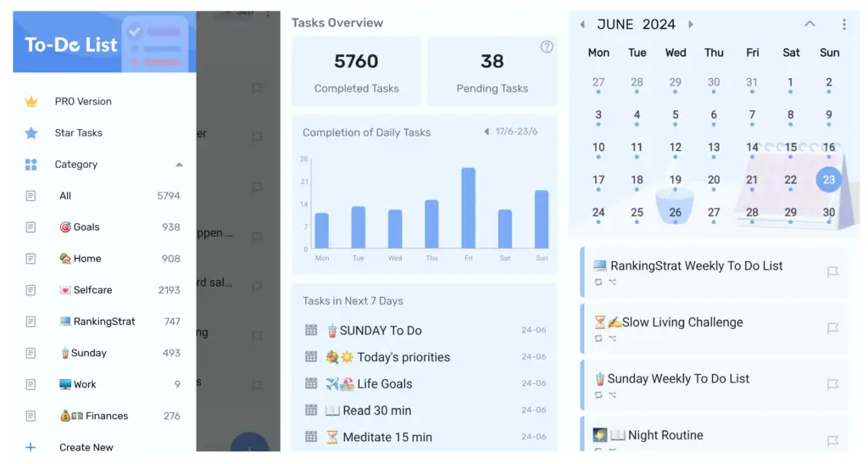The height and width of the screenshot is (464, 868).
Task: Select the Selfcare category
Action: (104, 290)
